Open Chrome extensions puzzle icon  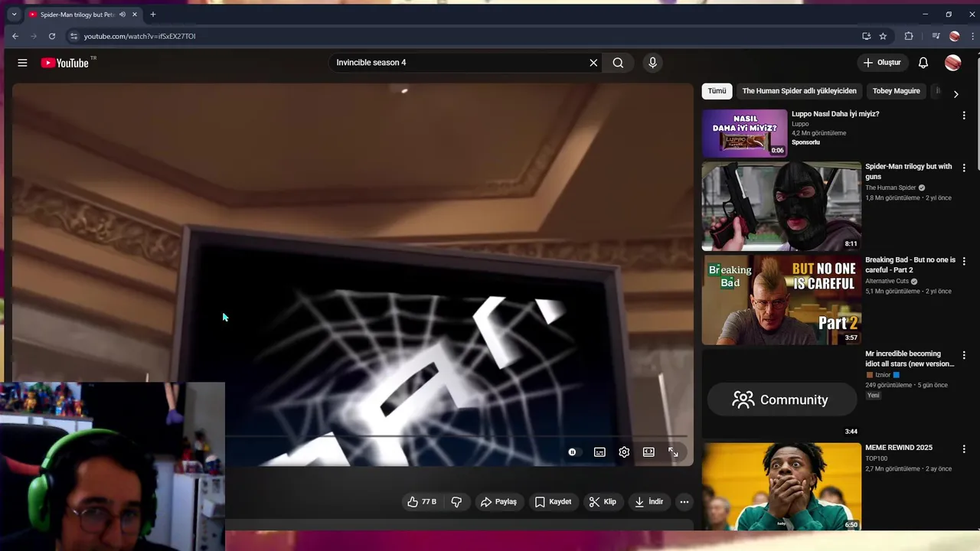(x=909, y=36)
